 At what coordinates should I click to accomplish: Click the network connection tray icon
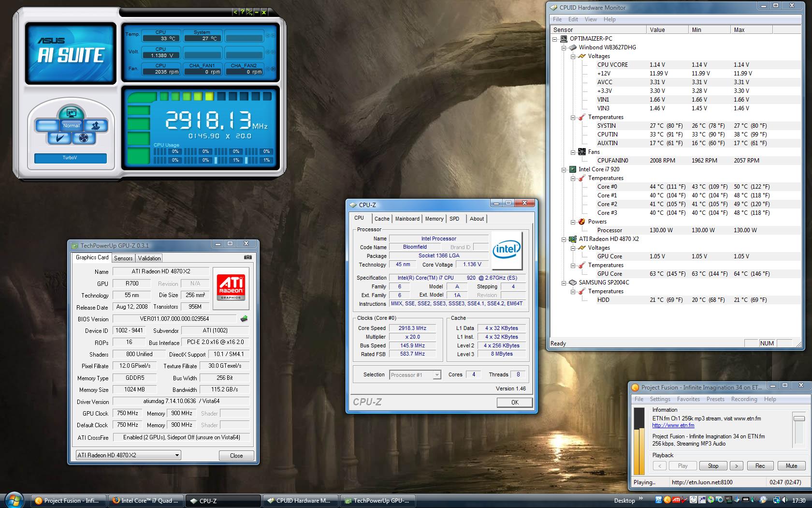point(776,500)
